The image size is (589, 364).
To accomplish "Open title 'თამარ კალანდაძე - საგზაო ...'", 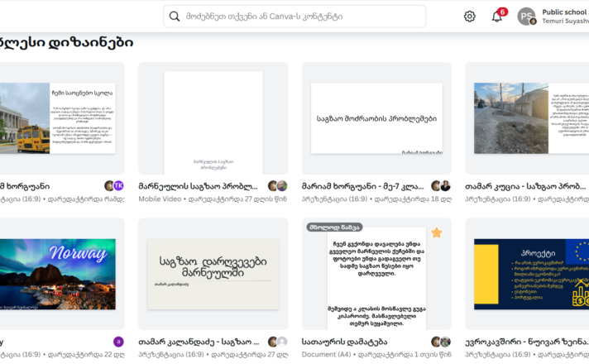I will pyautogui.click(x=199, y=342).
